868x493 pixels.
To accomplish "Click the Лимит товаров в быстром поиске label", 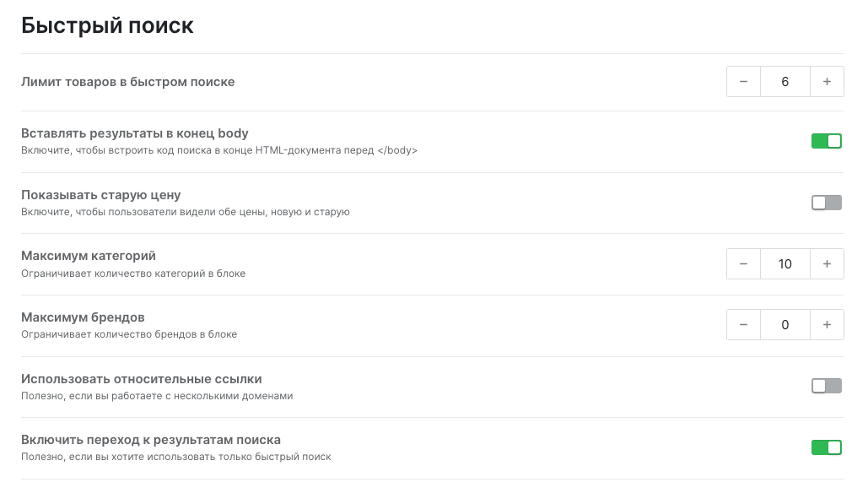I will click(x=128, y=82).
